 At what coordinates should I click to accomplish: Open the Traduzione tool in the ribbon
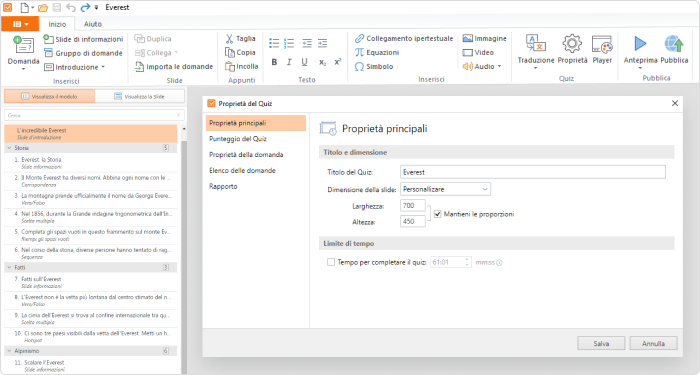click(x=536, y=50)
